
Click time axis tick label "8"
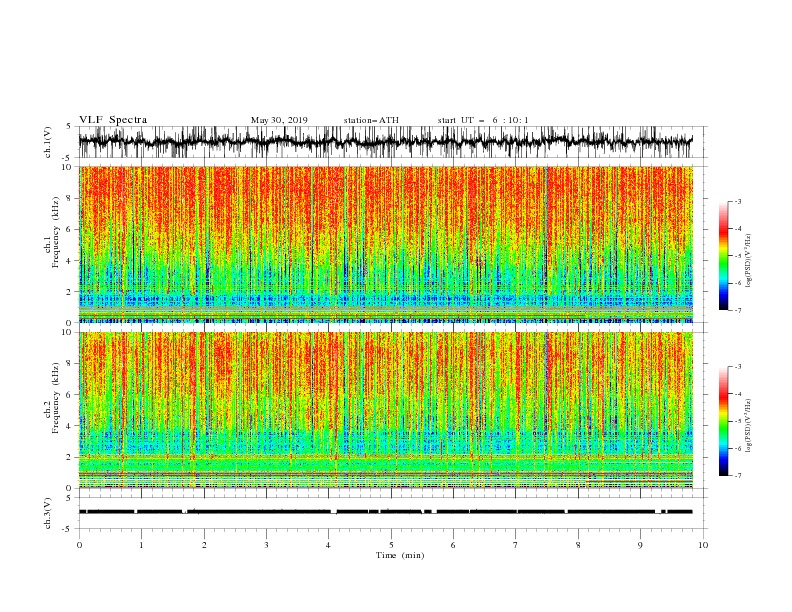578,545
